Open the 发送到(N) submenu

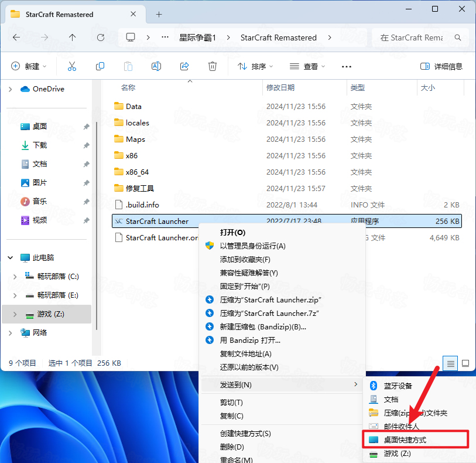point(282,385)
